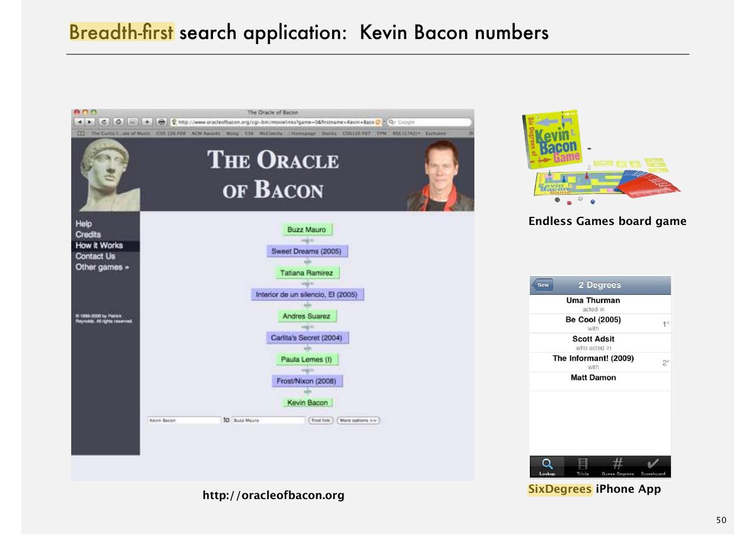This screenshot has height=535, width=756.
Task: Click the 2 Degrees title in app
Action: coord(599,285)
